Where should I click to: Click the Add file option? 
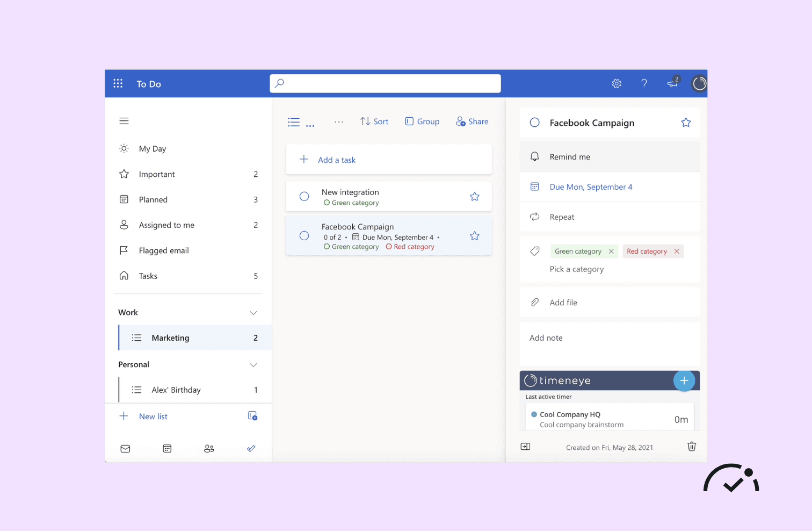pos(610,303)
